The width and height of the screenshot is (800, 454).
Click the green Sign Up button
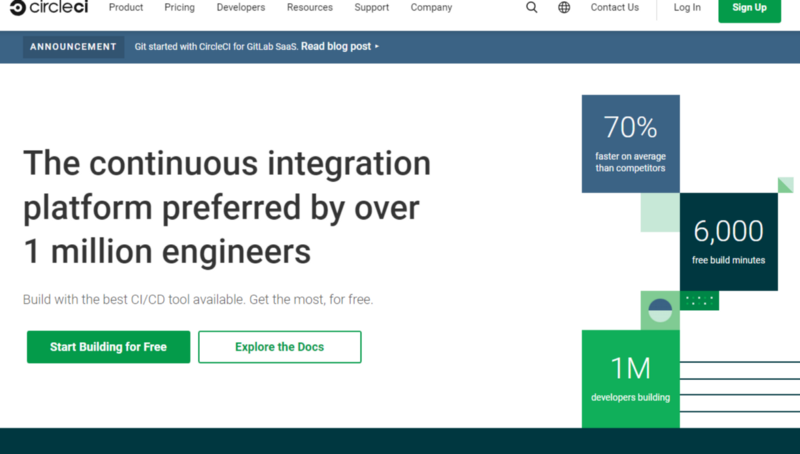coord(749,9)
